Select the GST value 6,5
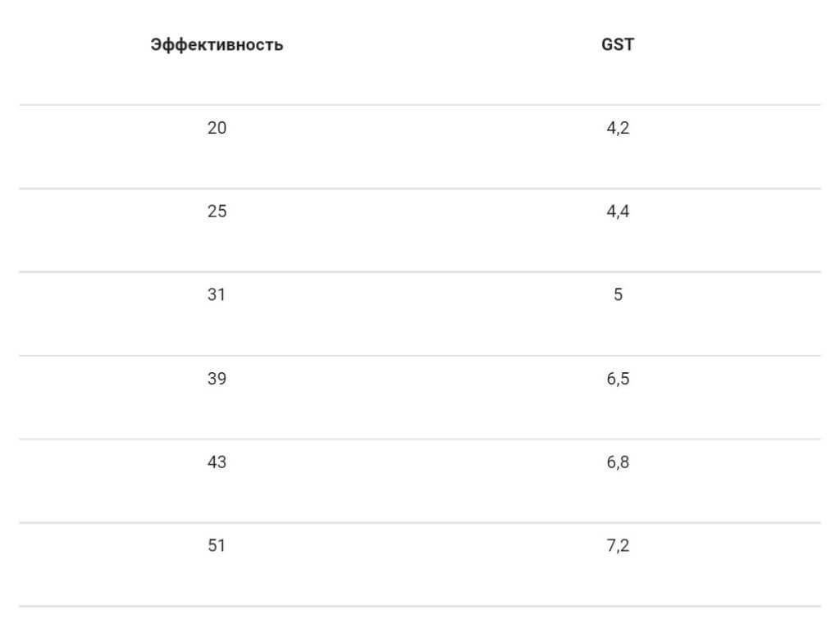840x619 pixels. tap(618, 379)
